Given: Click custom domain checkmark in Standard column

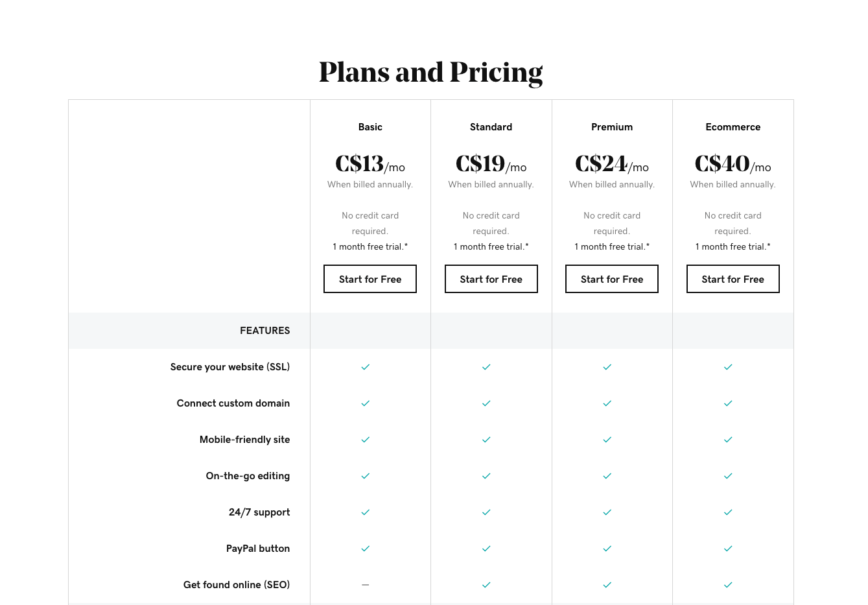Looking at the screenshot, I should tap(486, 403).
